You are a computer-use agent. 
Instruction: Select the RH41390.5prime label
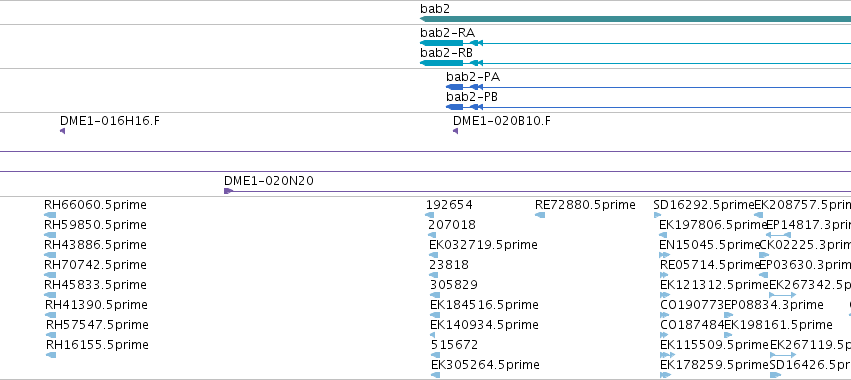coord(96,305)
